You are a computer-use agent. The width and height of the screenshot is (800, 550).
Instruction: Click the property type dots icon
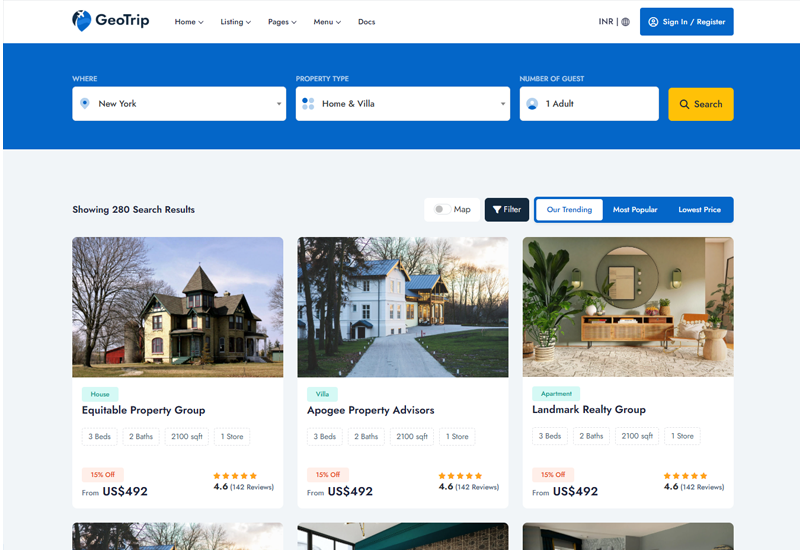coord(308,104)
